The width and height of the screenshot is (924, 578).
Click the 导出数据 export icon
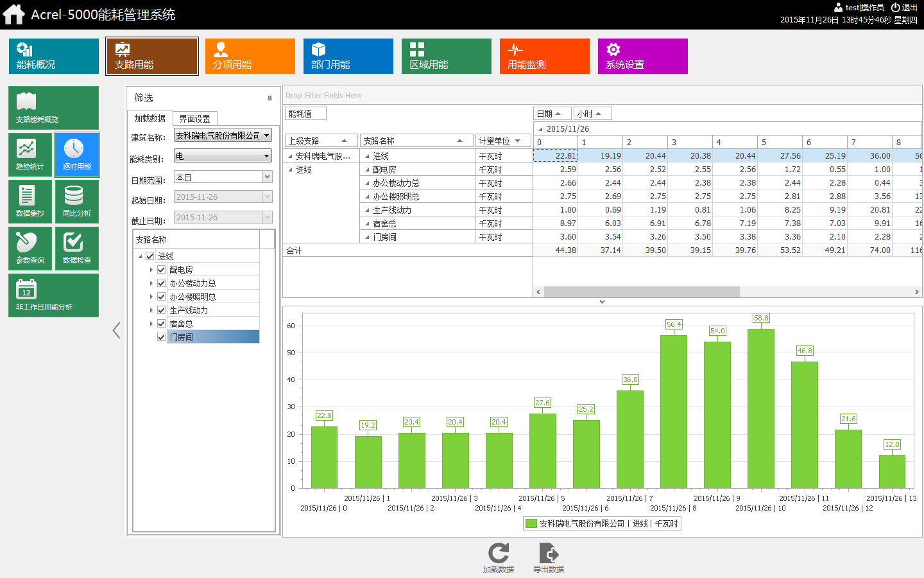pyautogui.click(x=549, y=553)
